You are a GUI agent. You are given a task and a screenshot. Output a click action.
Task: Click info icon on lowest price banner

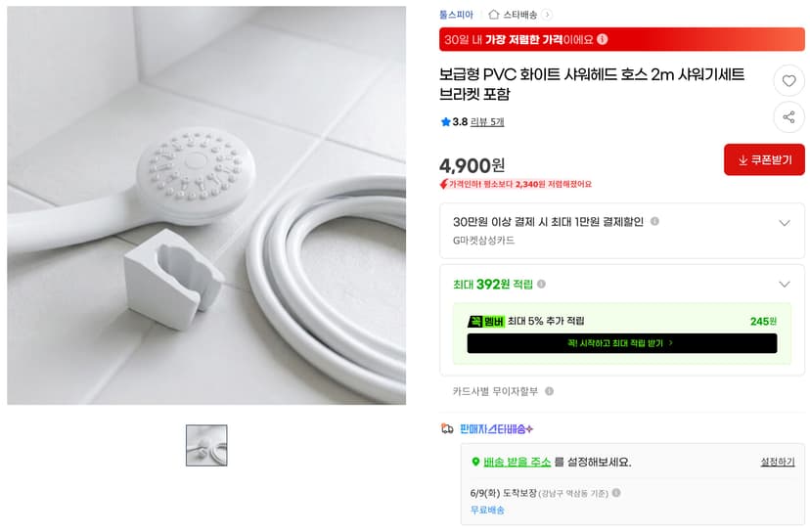[x=603, y=39]
